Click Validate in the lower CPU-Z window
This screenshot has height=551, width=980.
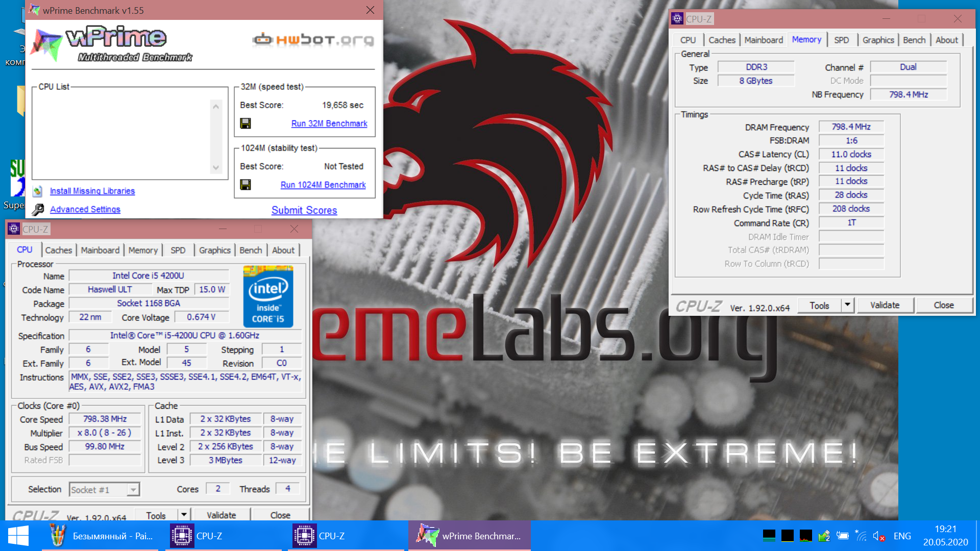coord(222,515)
